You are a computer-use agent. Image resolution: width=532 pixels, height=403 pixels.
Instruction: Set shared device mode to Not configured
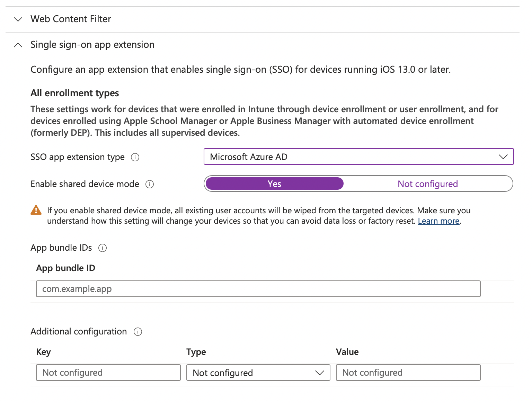428,184
